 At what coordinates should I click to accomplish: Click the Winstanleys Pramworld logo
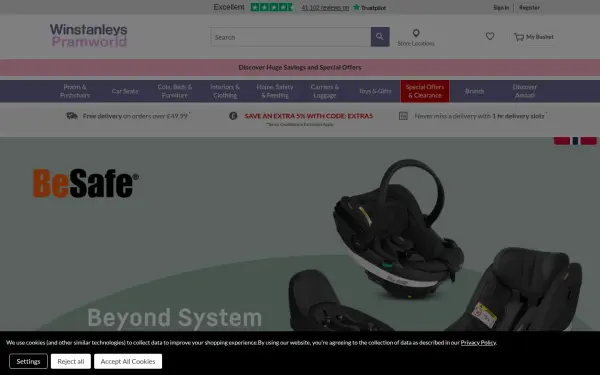88,35
